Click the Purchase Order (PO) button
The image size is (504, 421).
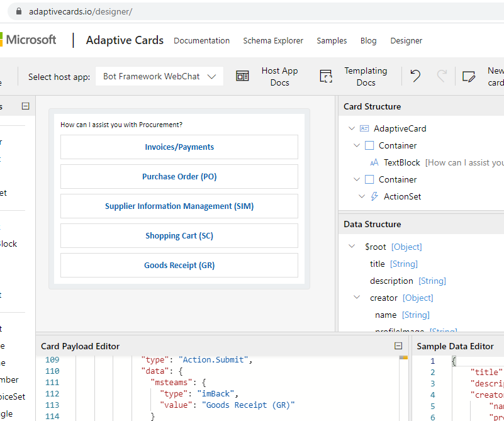point(179,176)
